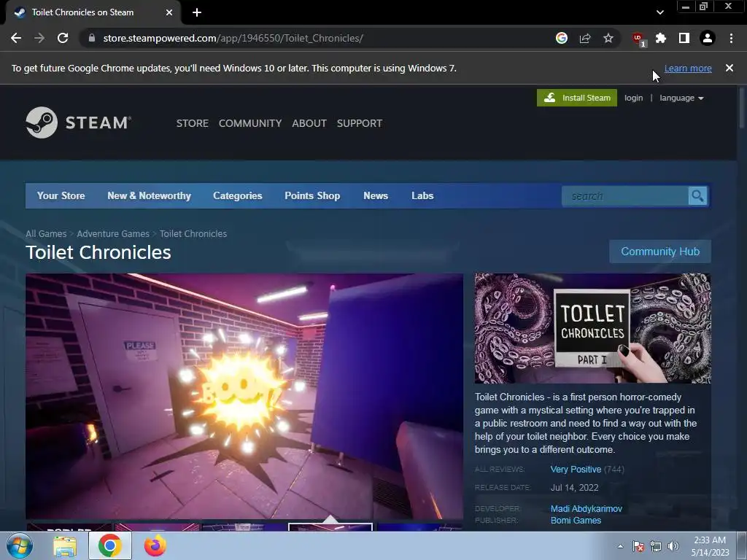Open Your Store tab

[61, 195]
